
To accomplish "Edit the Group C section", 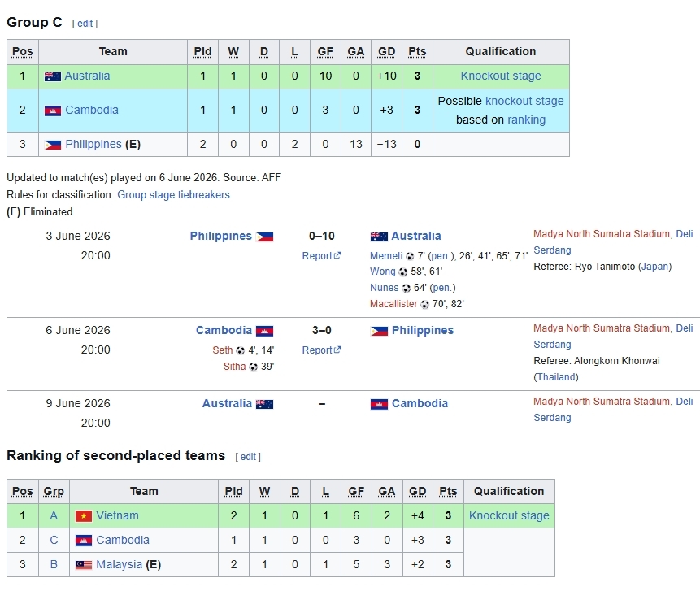I will (x=85, y=24).
